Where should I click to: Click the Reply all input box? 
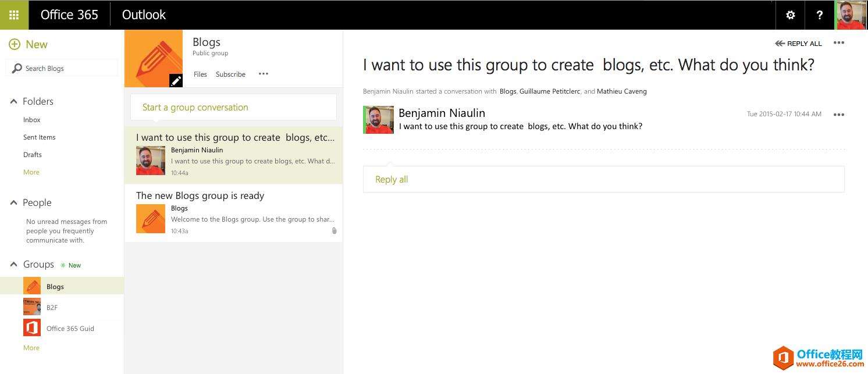[x=603, y=179]
